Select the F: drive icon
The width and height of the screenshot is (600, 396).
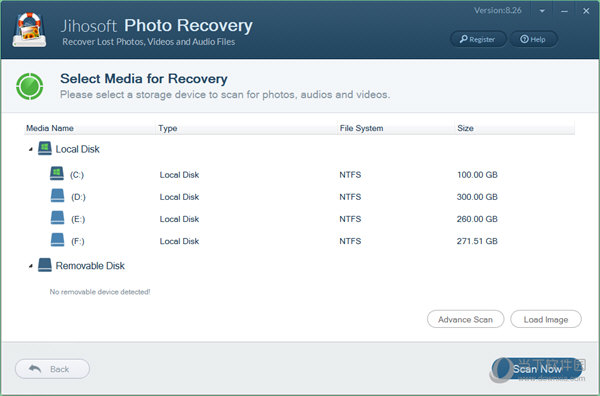pos(57,240)
